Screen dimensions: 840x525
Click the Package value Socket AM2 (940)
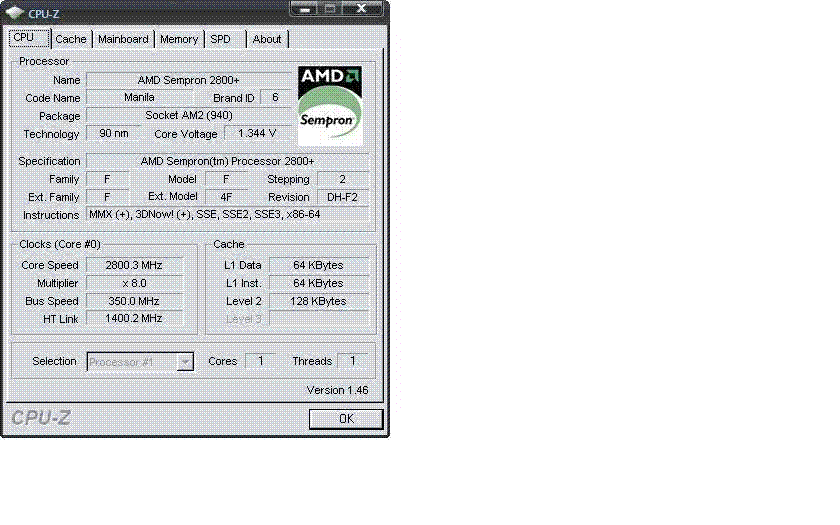pyautogui.click(x=189, y=116)
